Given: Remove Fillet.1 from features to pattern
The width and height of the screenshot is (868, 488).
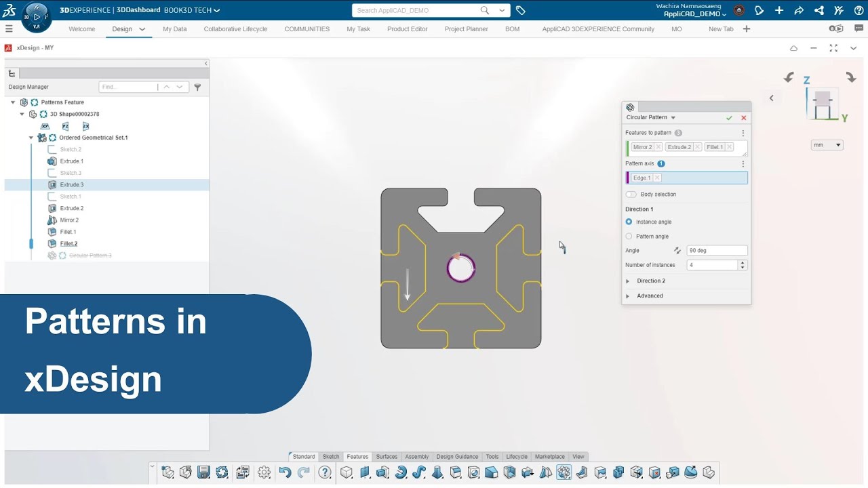Looking at the screenshot, I should pyautogui.click(x=729, y=147).
